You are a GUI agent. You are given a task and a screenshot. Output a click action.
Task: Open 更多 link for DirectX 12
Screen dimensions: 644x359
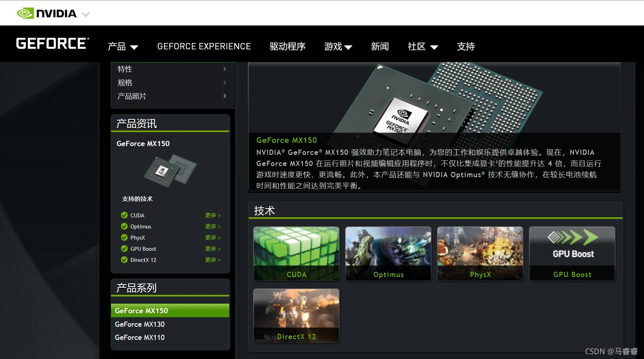tap(213, 260)
